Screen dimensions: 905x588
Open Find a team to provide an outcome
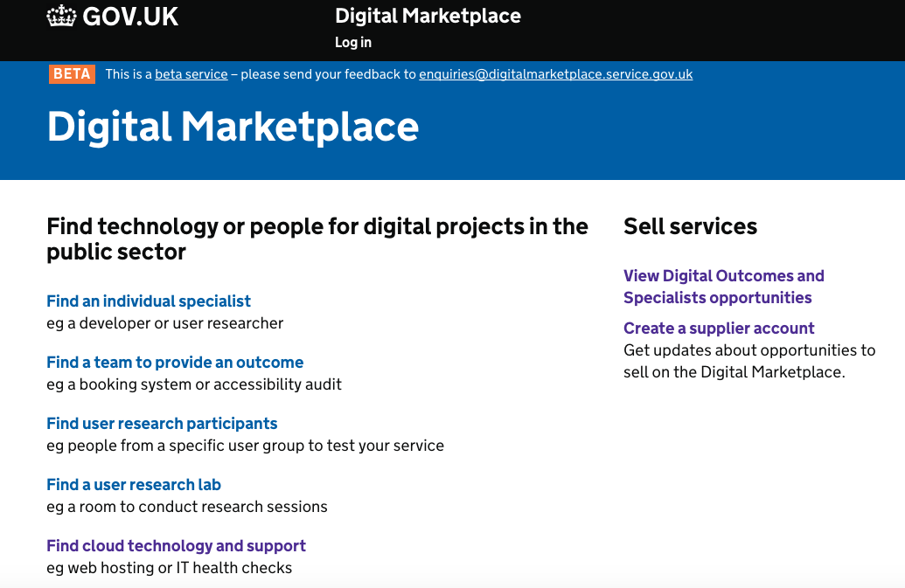point(175,362)
